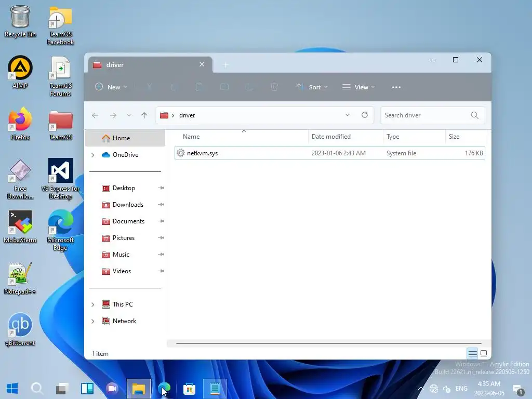
Task: Click the Rename icon in toolbar
Action: click(224, 87)
